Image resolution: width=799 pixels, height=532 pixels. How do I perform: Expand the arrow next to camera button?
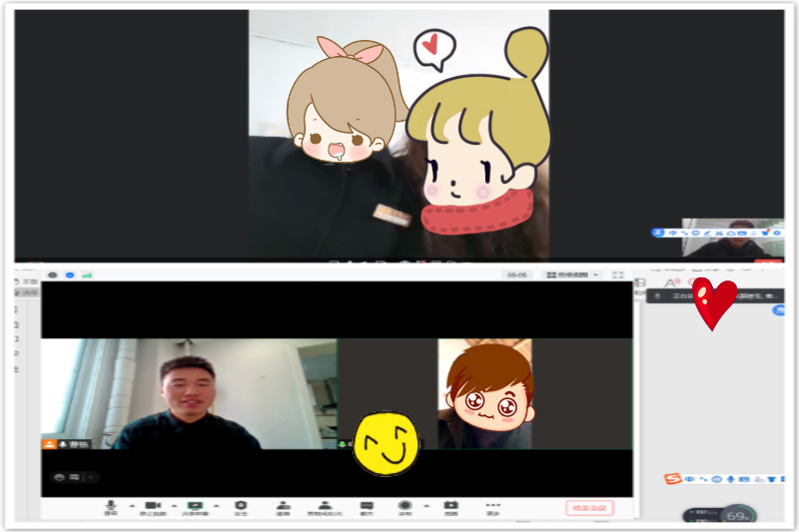[x=175, y=506]
